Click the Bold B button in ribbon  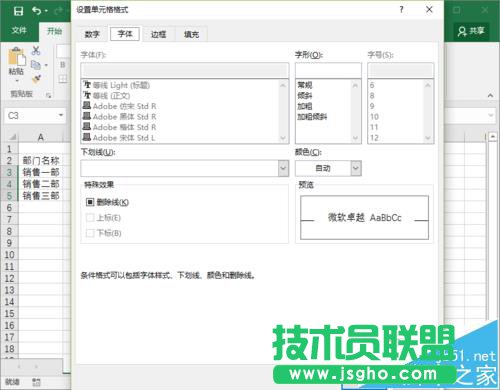(x=63, y=65)
